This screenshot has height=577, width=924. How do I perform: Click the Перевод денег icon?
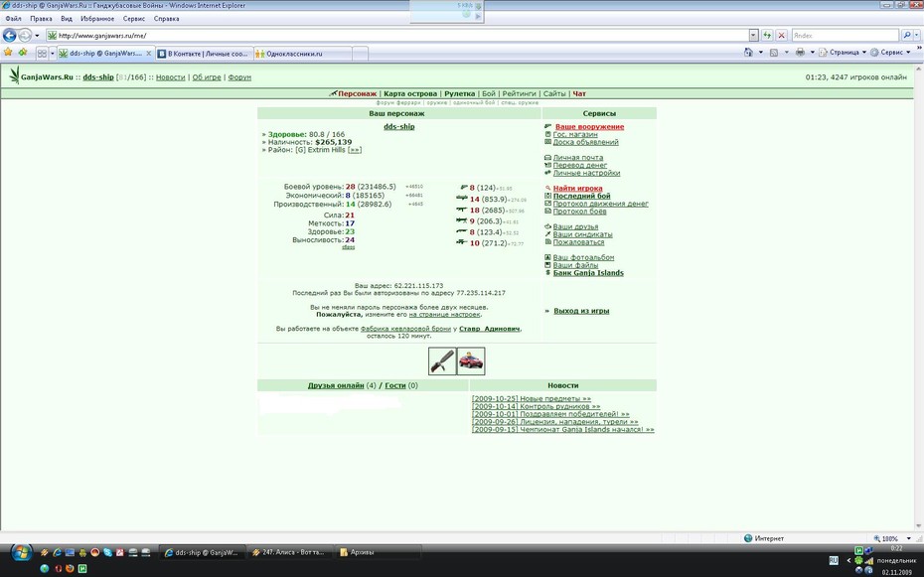pyautogui.click(x=547, y=166)
